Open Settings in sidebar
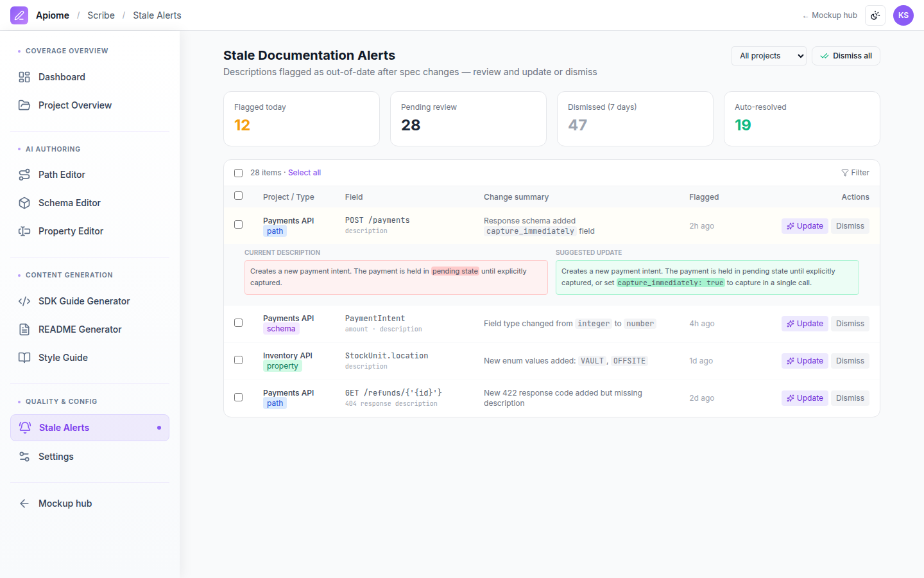 [90, 457]
